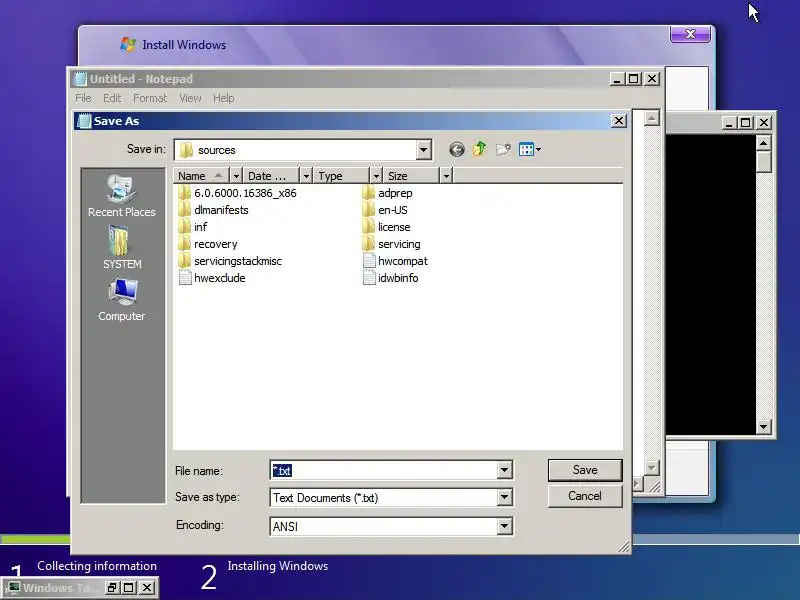
Task: Close the Install Windows window
Action: point(690,34)
